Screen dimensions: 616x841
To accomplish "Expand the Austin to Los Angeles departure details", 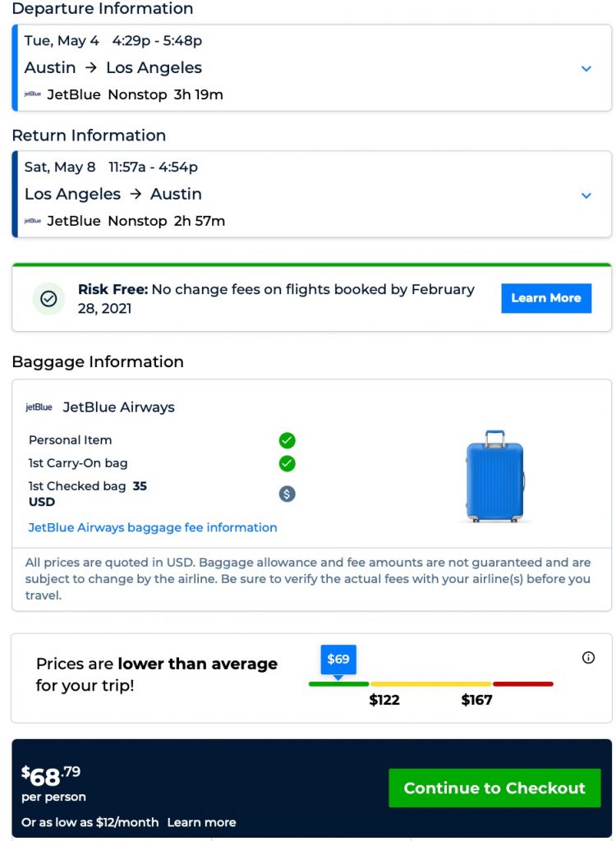I will coord(586,69).
